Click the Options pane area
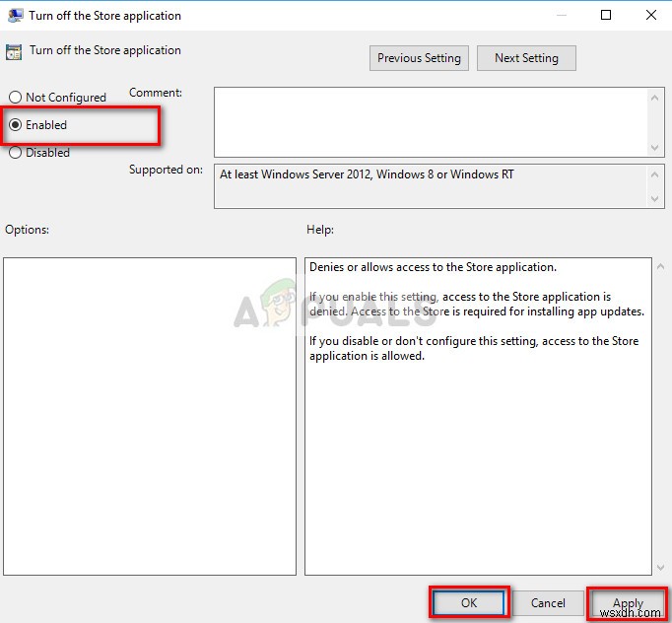672x623 pixels. pyautogui.click(x=150, y=416)
